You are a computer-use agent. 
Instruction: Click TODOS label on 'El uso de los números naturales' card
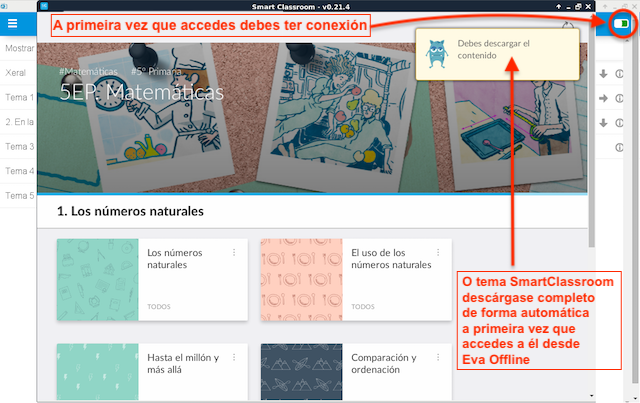coord(363,307)
